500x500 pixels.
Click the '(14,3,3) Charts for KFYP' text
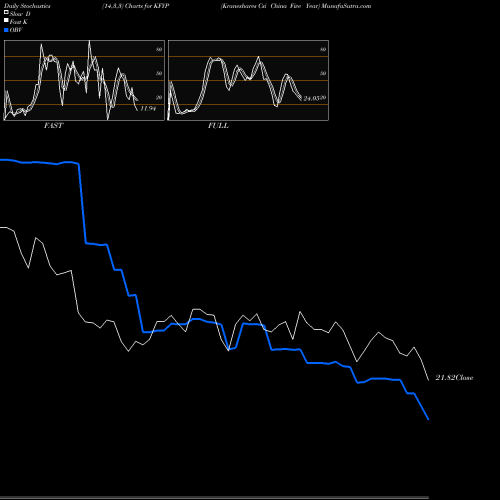(x=136, y=6)
